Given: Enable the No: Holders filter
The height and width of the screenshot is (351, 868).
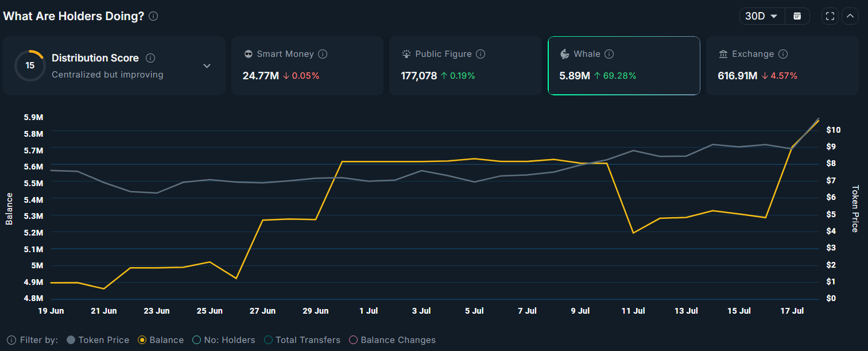Looking at the screenshot, I should (x=223, y=340).
